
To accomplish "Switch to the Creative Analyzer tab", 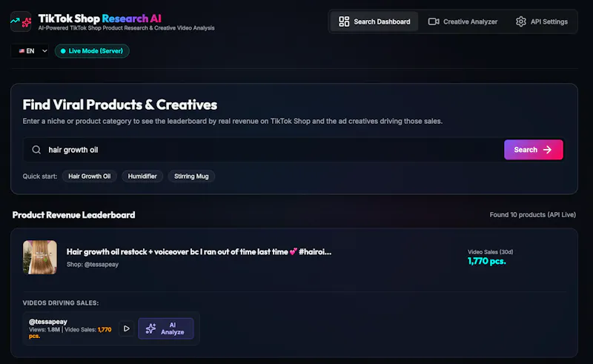I will click(x=463, y=21).
